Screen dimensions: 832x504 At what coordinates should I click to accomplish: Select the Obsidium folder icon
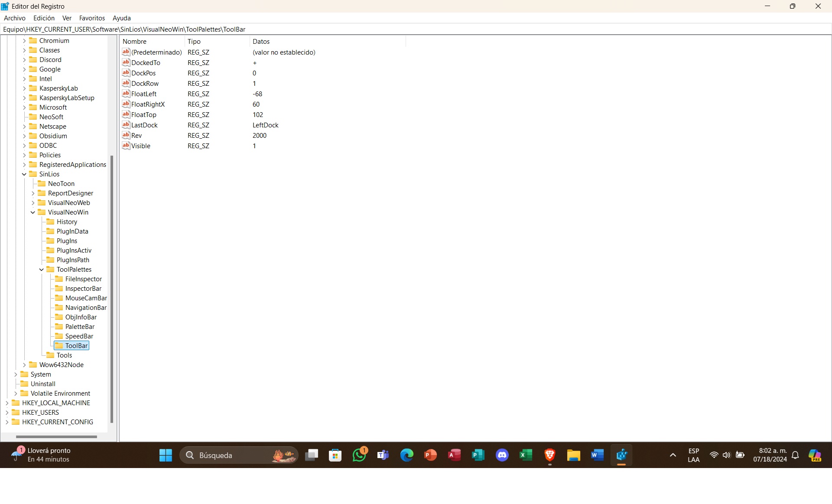(33, 136)
